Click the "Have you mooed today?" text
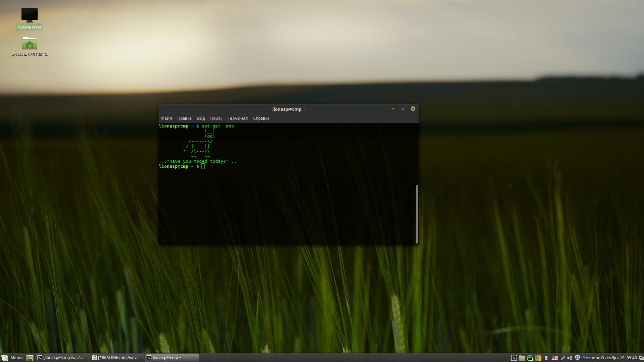This screenshot has height=362, width=644. (x=197, y=161)
